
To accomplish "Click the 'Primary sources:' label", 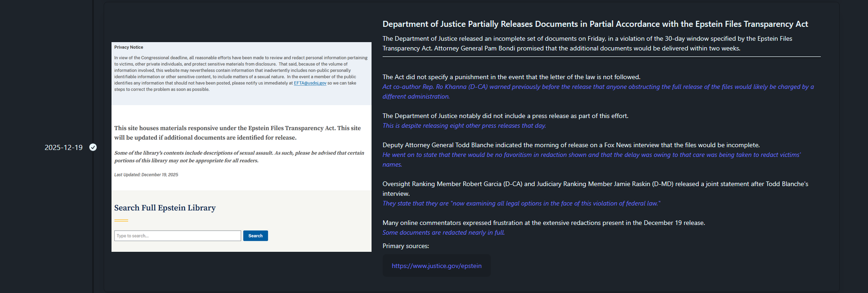I will point(406,246).
